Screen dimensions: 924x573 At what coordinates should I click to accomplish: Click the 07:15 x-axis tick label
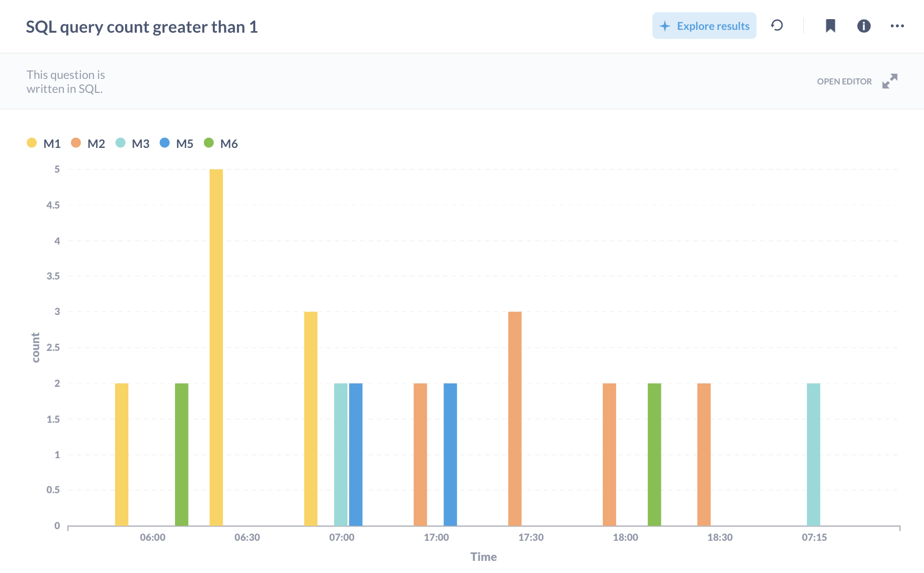point(814,537)
